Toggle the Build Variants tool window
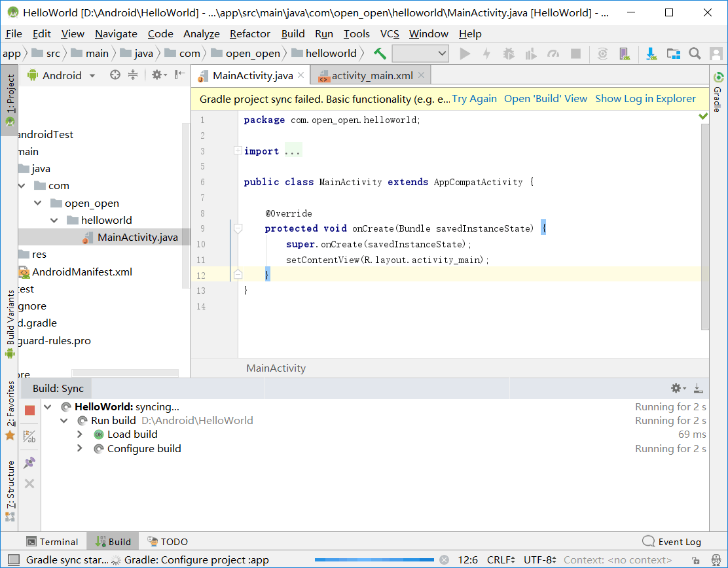Screen dimensions: 728x568 pos(10,324)
